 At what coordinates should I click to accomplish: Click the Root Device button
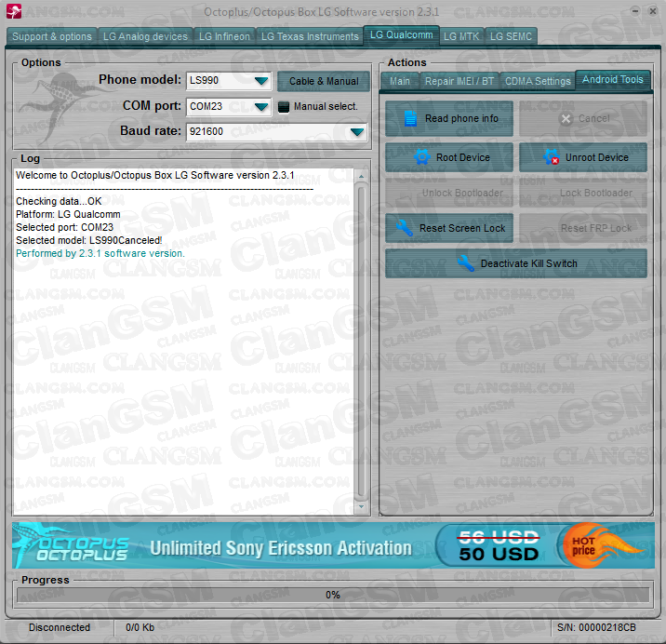click(449, 157)
